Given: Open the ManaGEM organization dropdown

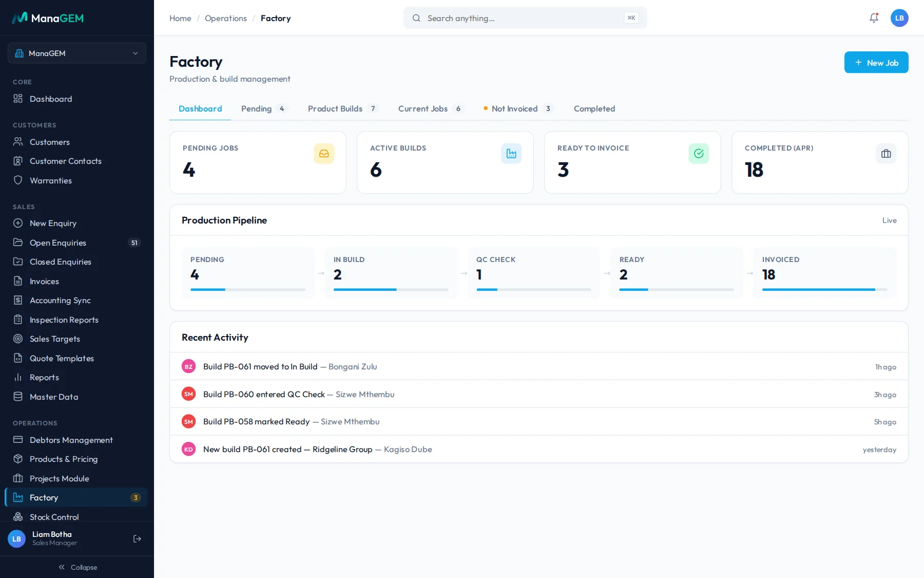Looking at the screenshot, I should [77, 53].
